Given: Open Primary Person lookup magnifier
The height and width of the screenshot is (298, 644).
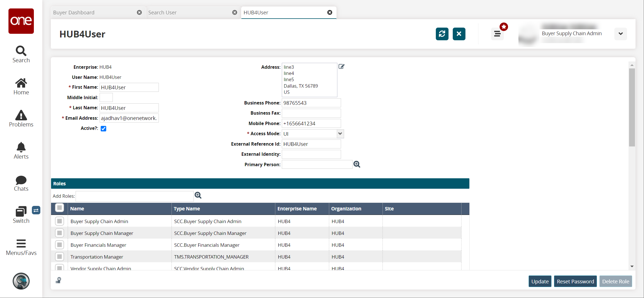Looking at the screenshot, I should (x=357, y=164).
